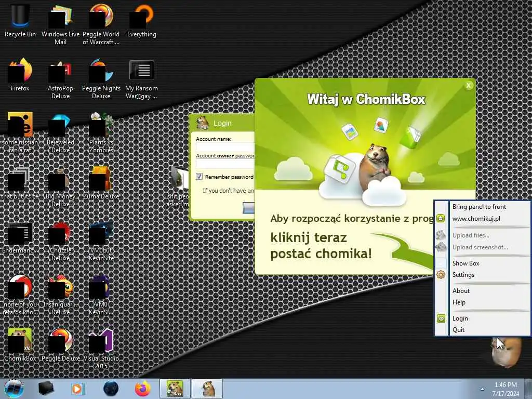
Task: Open the AstroPop Deluxe shortcut
Action: tap(60, 79)
